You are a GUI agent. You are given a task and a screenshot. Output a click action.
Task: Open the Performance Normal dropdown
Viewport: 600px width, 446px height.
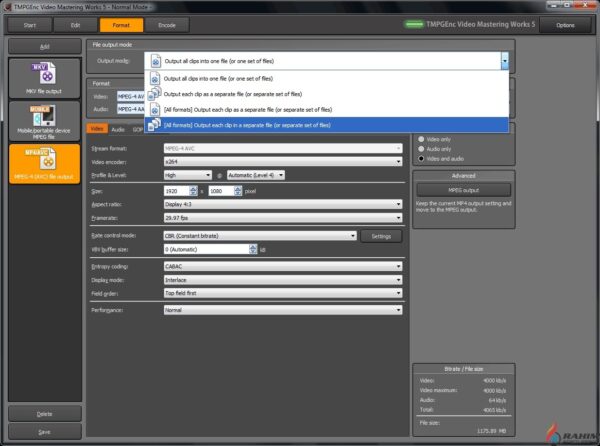283,310
